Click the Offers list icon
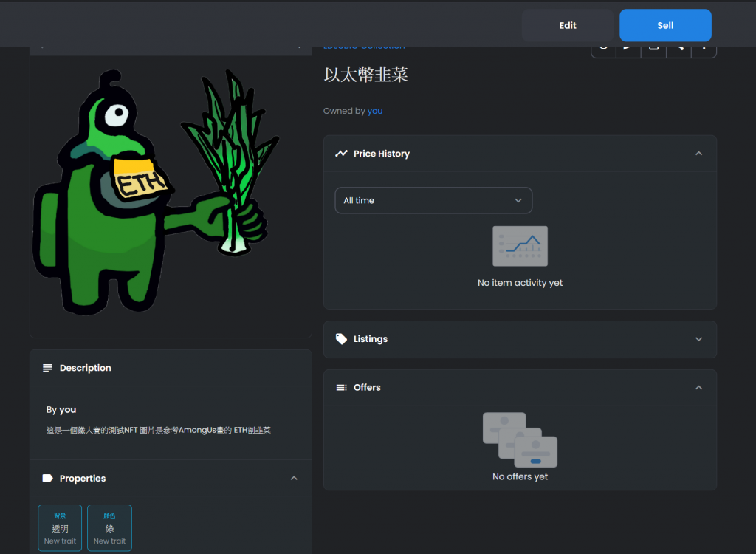Screen dimensions: 756x554 pos(341,388)
